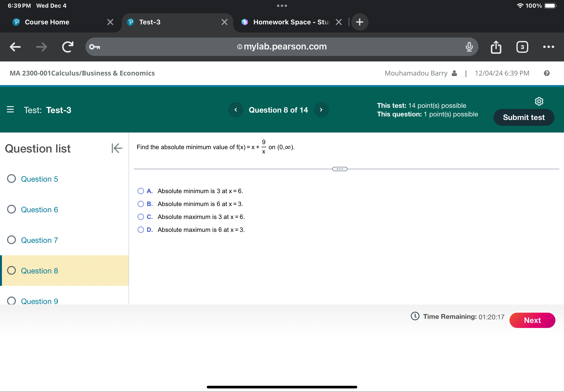Click the help question mark icon
Image resolution: width=564 pixels, height=392 pixels.
coord(547,73)
